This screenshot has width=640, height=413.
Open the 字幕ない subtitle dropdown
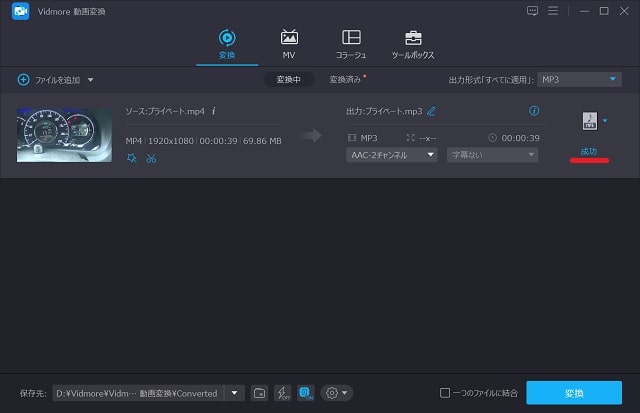492,155
